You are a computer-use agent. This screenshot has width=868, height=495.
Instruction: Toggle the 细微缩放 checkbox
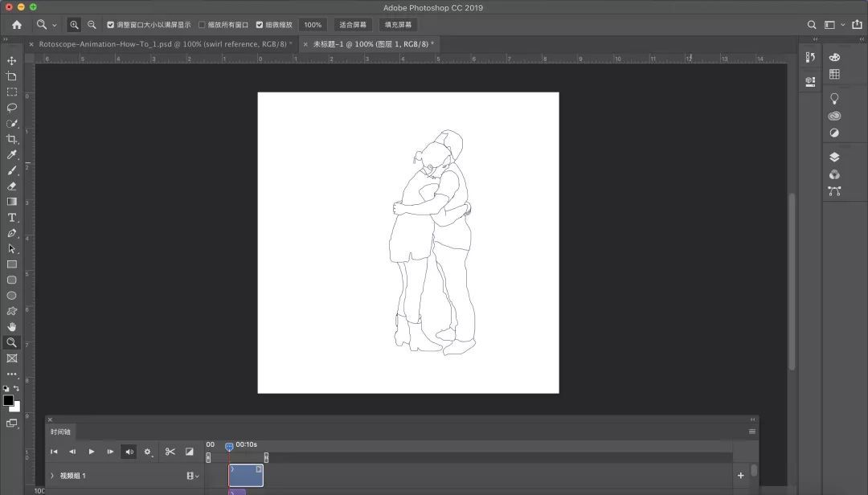(260, 25)
